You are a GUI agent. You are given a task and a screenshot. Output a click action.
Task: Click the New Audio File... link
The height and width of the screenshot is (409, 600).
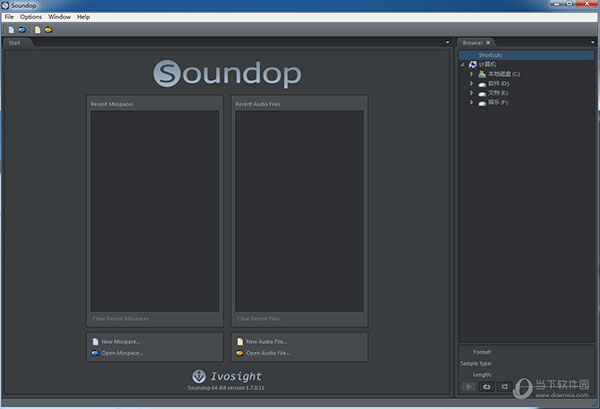point(262,342)
